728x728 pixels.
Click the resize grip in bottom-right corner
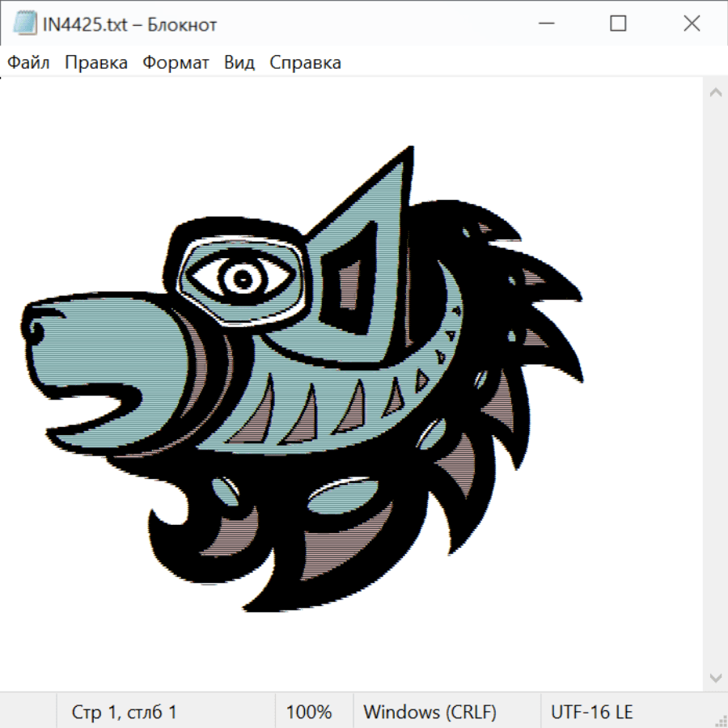[720, 720]
